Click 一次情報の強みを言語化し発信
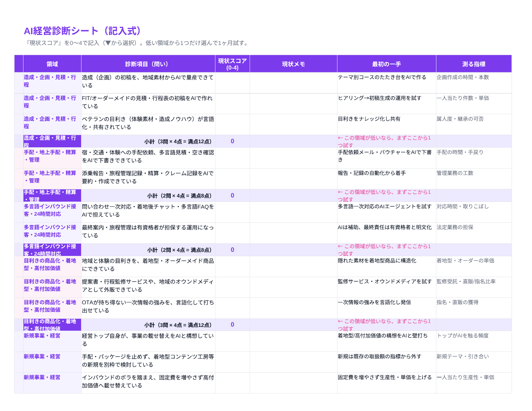 pyautogui.click(x=374, y=302)
